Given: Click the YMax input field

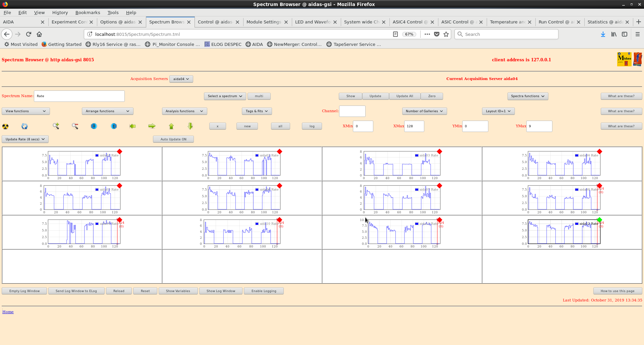Looking at the screenshot, I should 539,126.
